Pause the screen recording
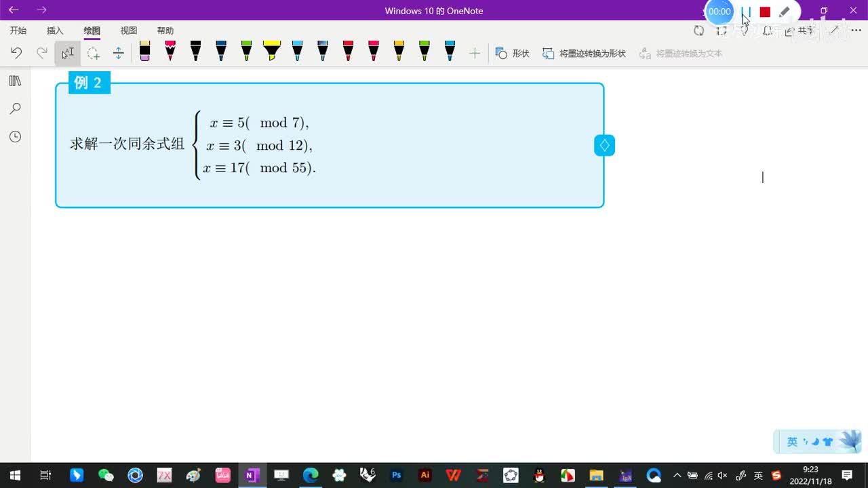 tap(746, 12)
